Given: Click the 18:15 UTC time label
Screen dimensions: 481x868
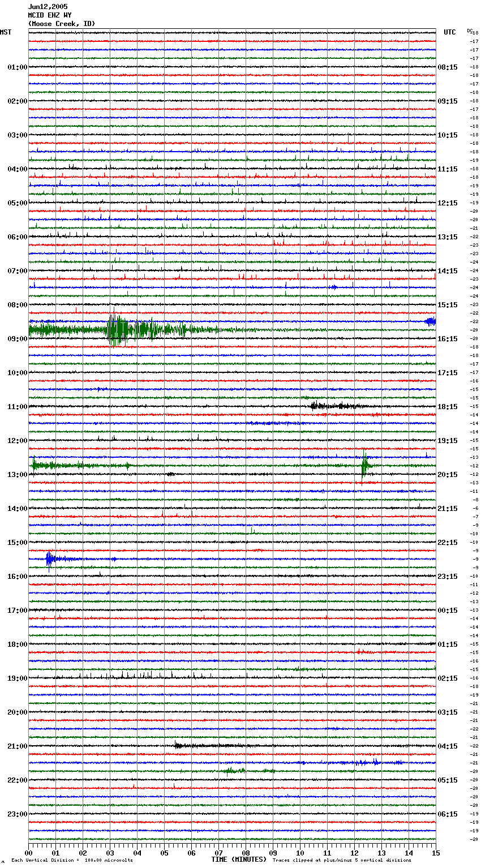Looking at the screenshot, I should [448, 407].
